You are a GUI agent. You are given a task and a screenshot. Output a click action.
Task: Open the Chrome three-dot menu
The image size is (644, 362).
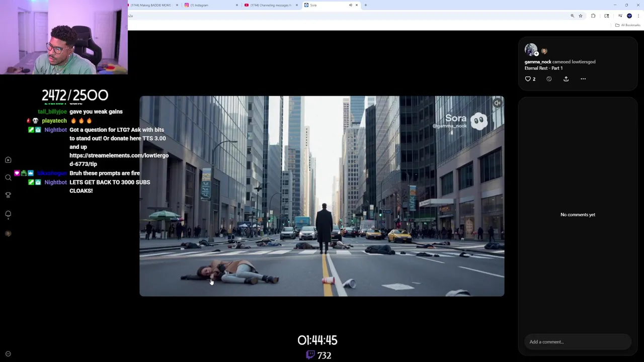(638, 16)
